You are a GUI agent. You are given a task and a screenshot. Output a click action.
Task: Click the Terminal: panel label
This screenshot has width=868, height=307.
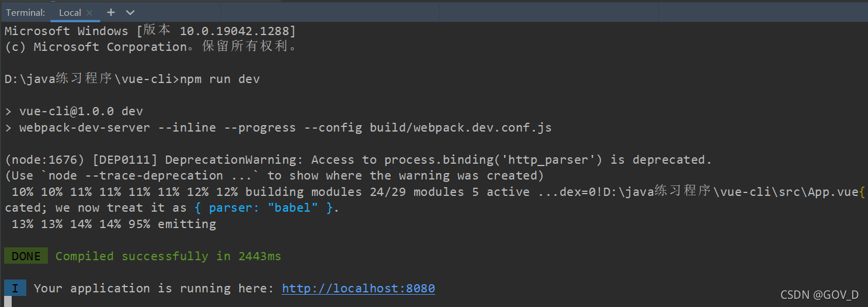pyautogui.click(x=26, y=12)
